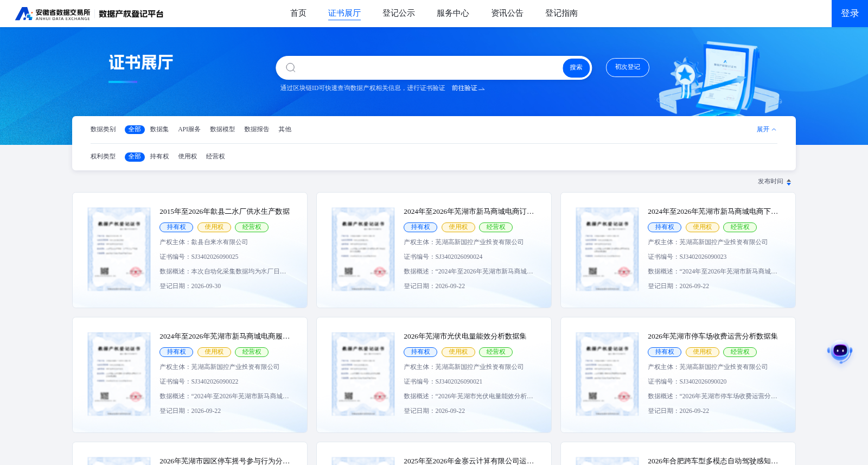Filter rights type by 持有权
This screenshot has width=868, height=465.
click(159, 156)
